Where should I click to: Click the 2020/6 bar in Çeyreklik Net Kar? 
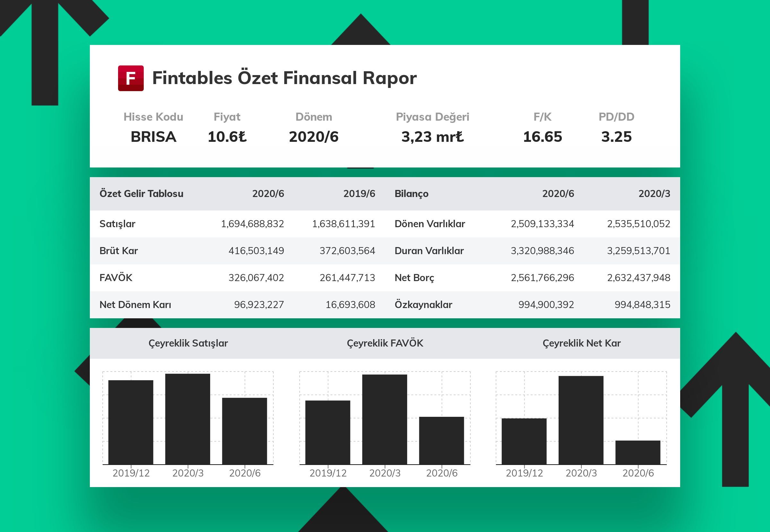point(638,453)
